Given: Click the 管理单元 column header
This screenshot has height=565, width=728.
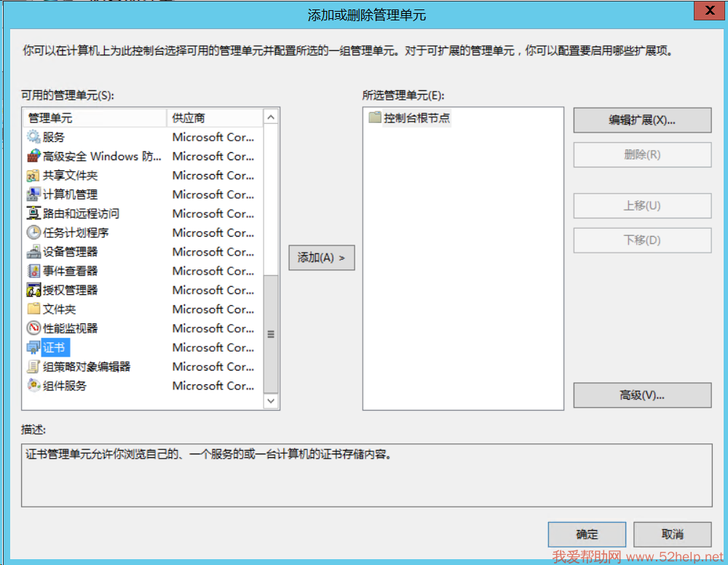Looking at the screenshot, I should click(95, 118).
